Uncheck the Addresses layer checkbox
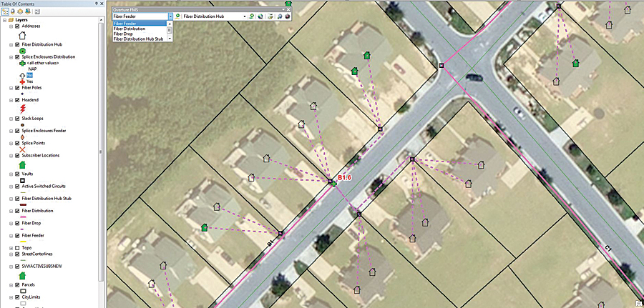 pyautogui.click(x=17, y=26)
